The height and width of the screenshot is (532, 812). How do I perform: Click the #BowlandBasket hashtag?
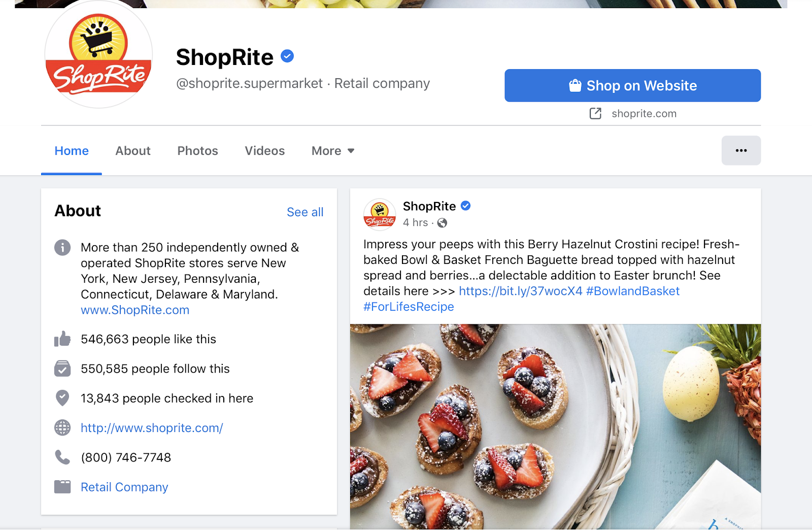633,291
